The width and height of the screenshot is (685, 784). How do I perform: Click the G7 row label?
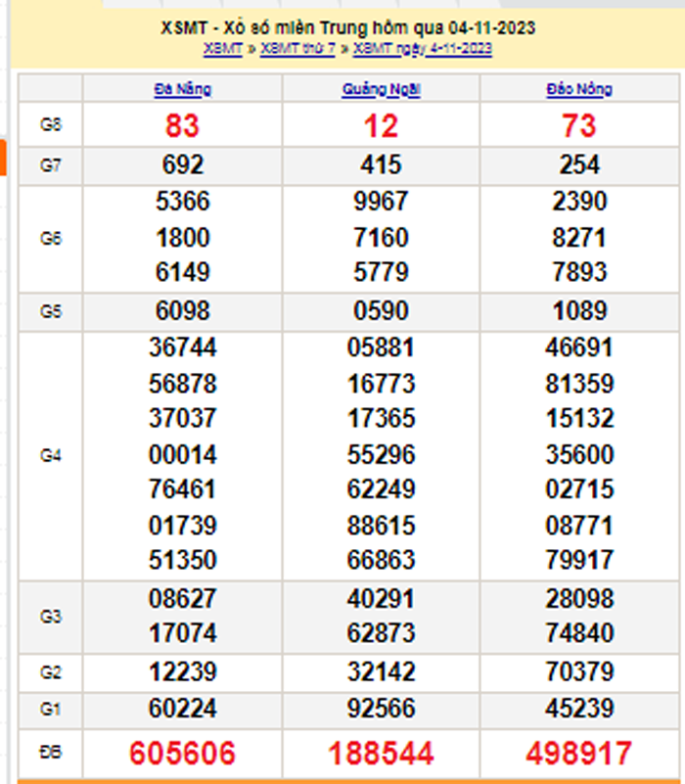(51, 165)
